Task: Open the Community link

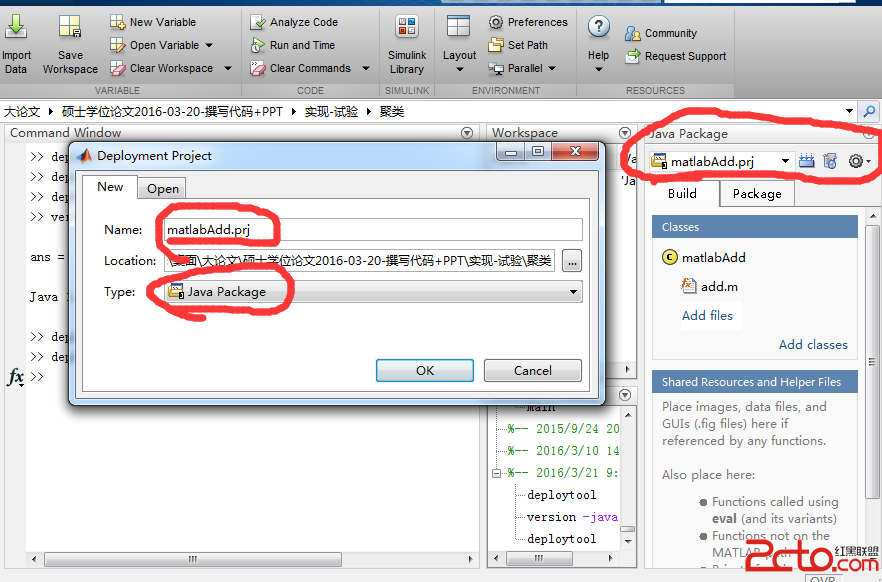Action: click(661, 33)
